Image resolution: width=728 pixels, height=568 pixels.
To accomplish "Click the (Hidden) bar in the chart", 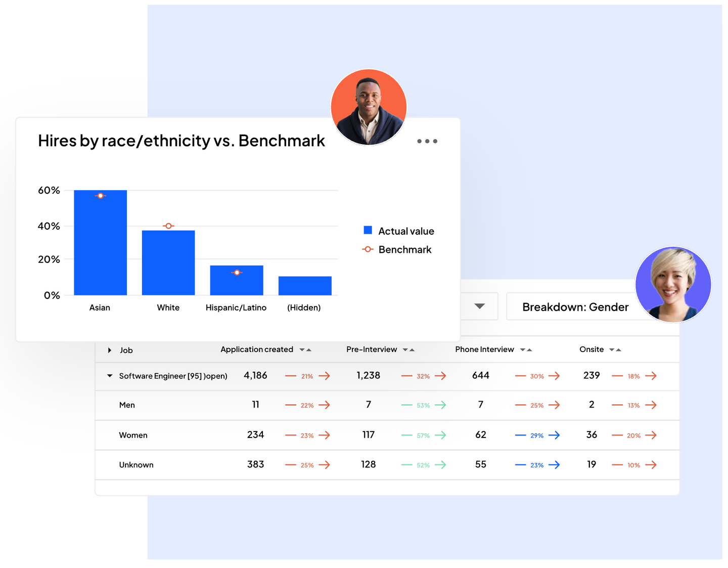I will 305,286.
